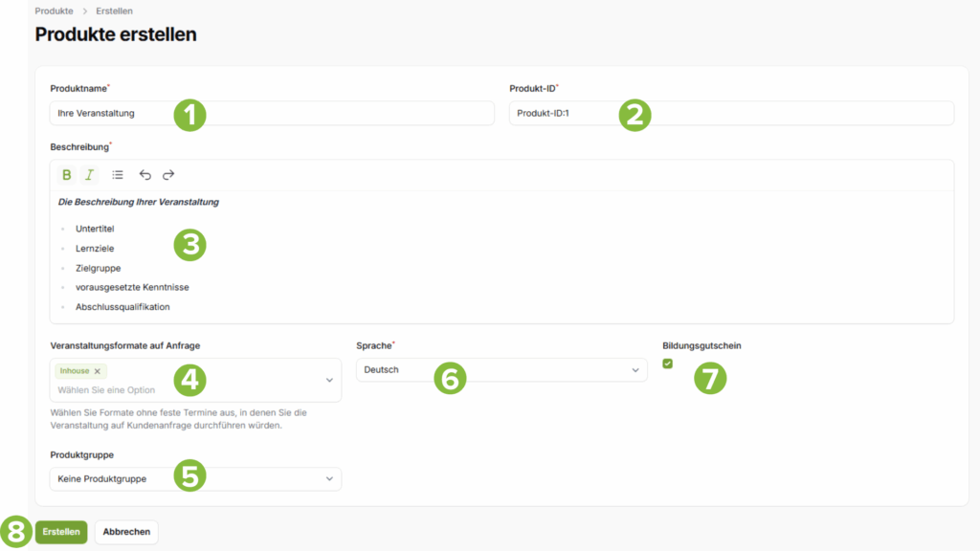
Task: Click the Abschlussqualifikation list item text
Action: 122,307
